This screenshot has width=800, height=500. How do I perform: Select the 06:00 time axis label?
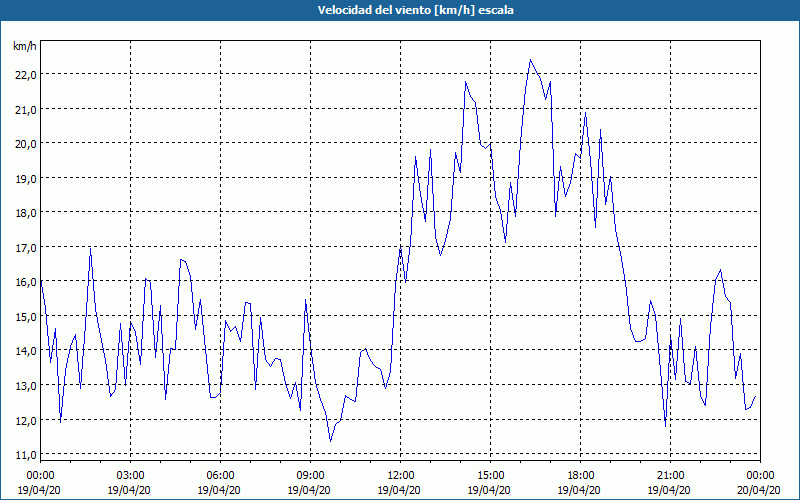(220, 476)
